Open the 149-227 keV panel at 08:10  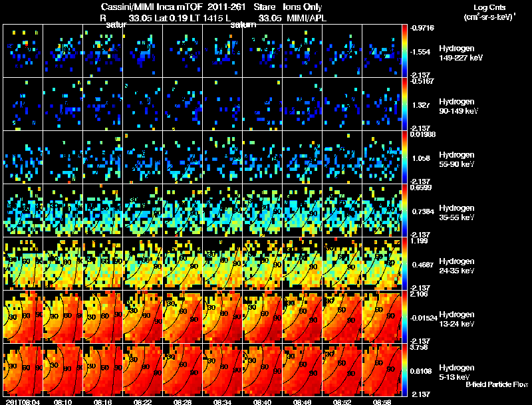click(x=63, y=51)
